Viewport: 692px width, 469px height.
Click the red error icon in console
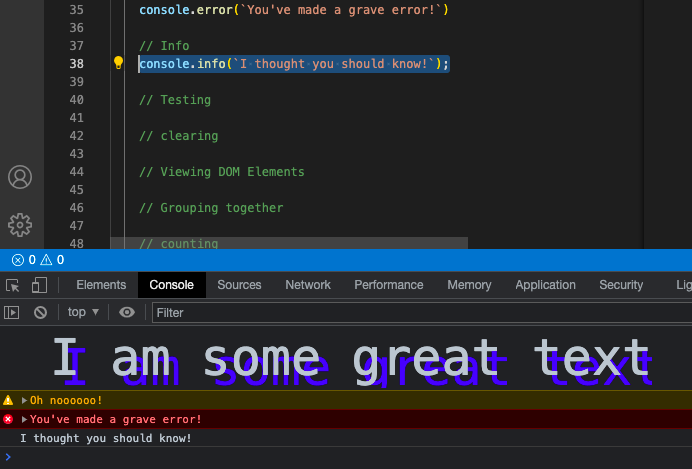click(9, 419)
